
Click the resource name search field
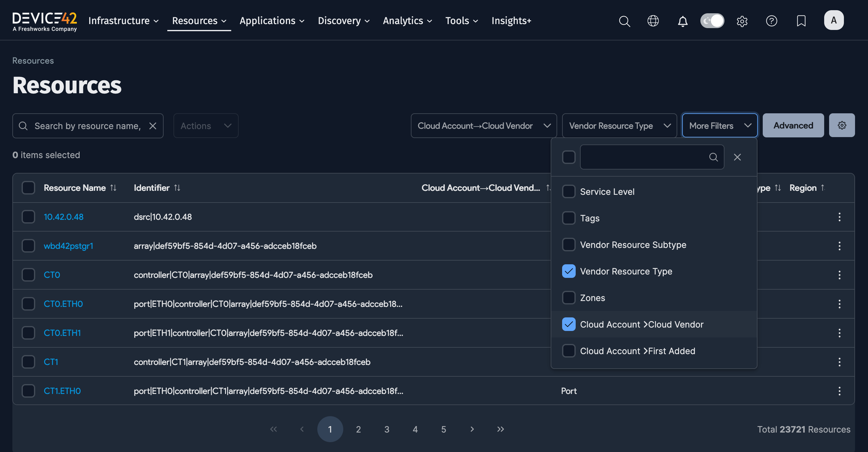pos(88,126)
